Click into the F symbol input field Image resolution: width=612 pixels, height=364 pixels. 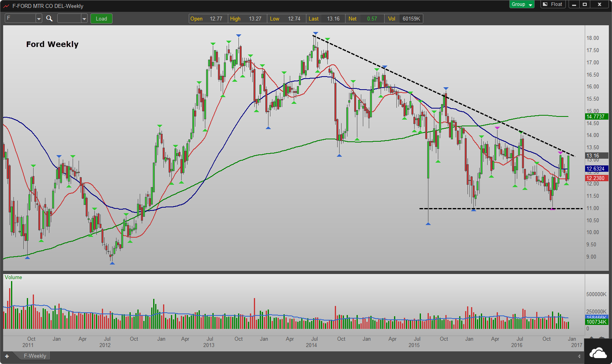(21, 19)
